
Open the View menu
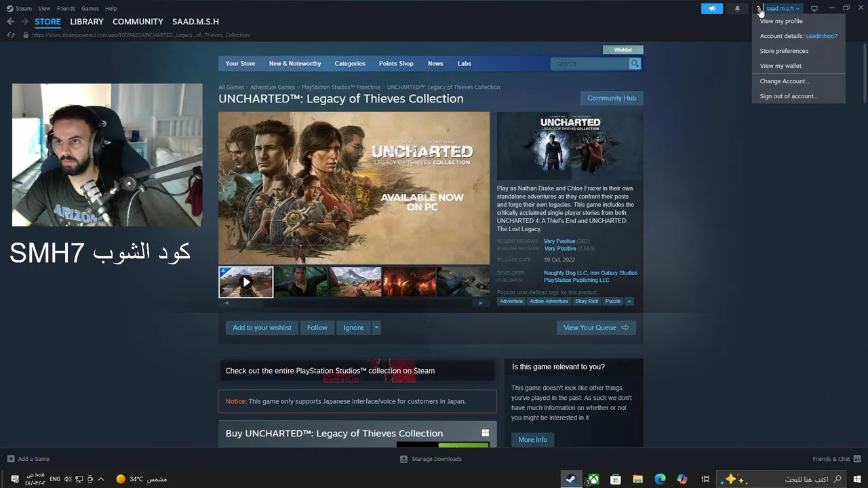[44, 8]
